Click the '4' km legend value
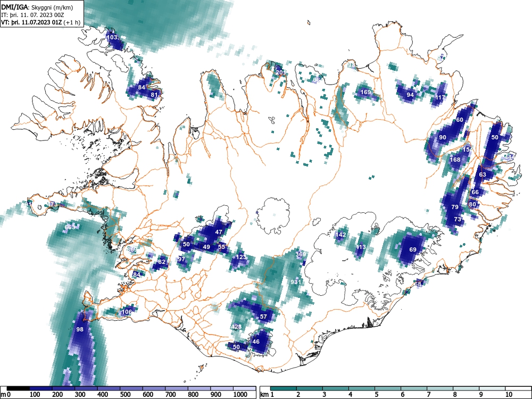The image size is (532, 399). (x=350, y=395)
